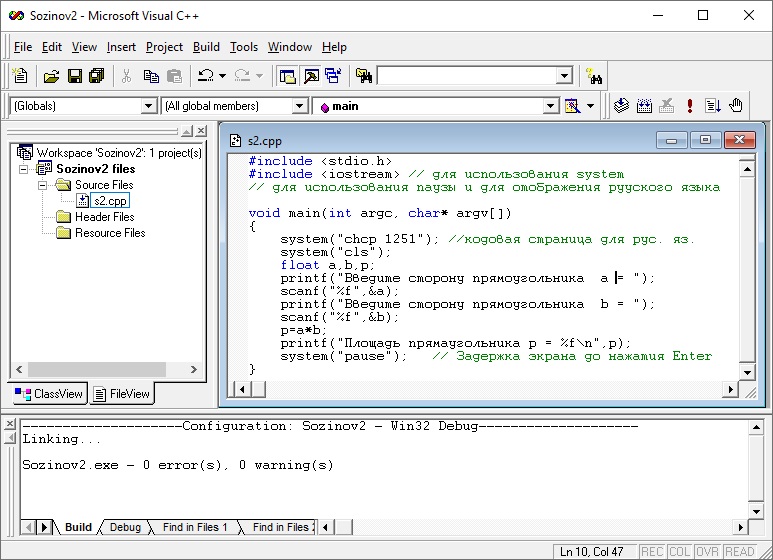773x560 pixels.
Task: Click the Go debug icon
Action: tap(713, 105)
